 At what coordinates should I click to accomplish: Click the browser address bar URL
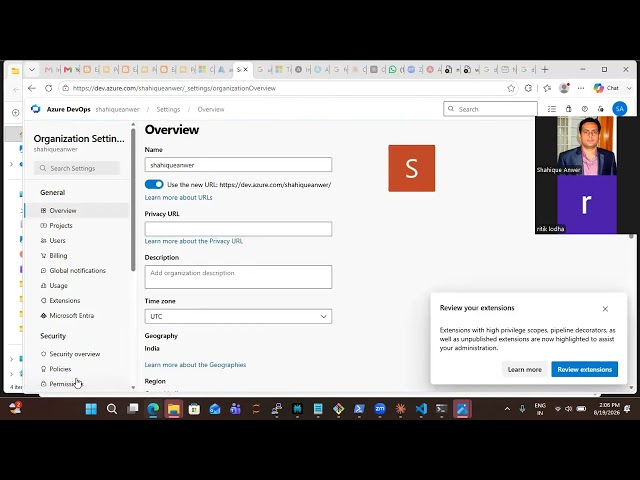174,88
